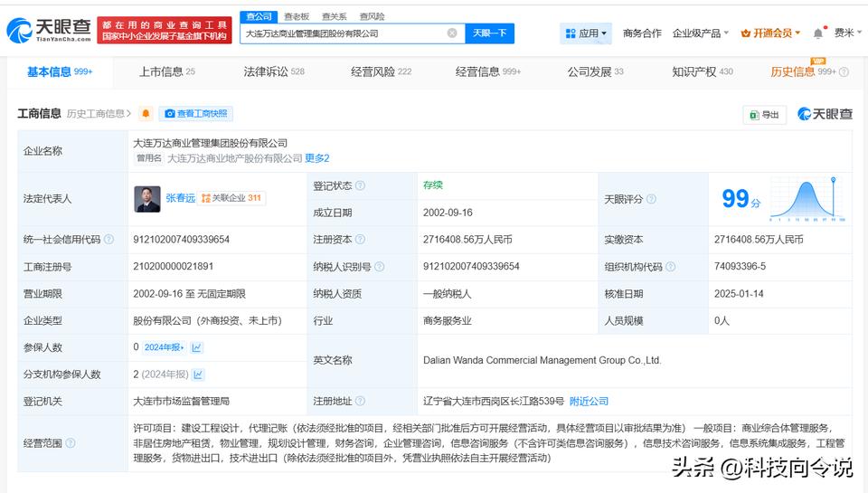Expand the 企业级产品 menu

[700, 33]
